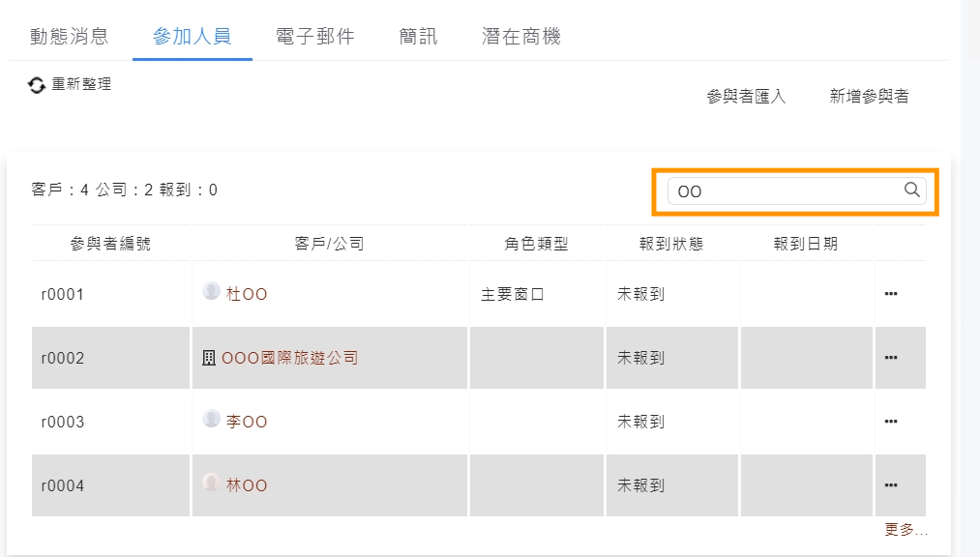Open three-dot menu for row r0004
Screen dimensions: 980x557
coord(891,485)
